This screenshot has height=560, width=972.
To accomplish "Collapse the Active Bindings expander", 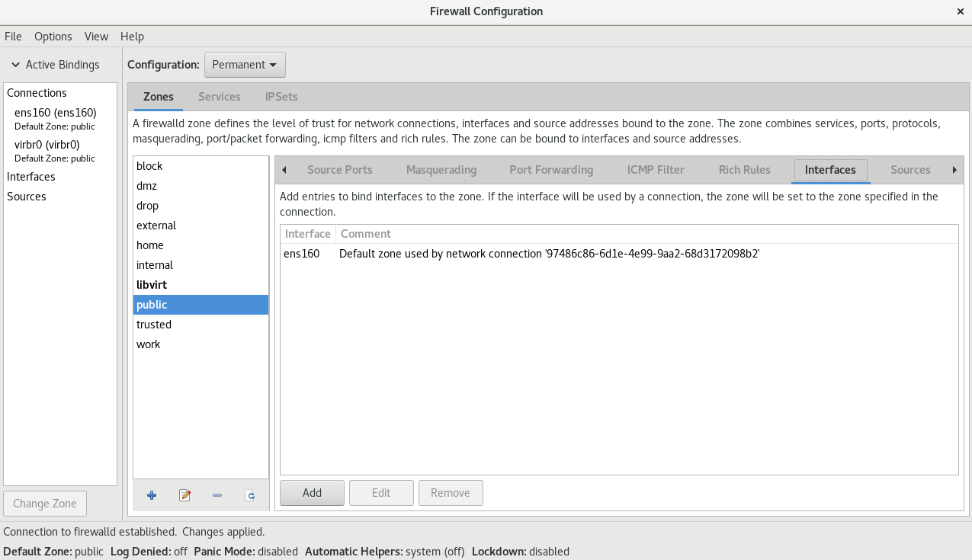I will pyautogui.click(x=55, y=65).
